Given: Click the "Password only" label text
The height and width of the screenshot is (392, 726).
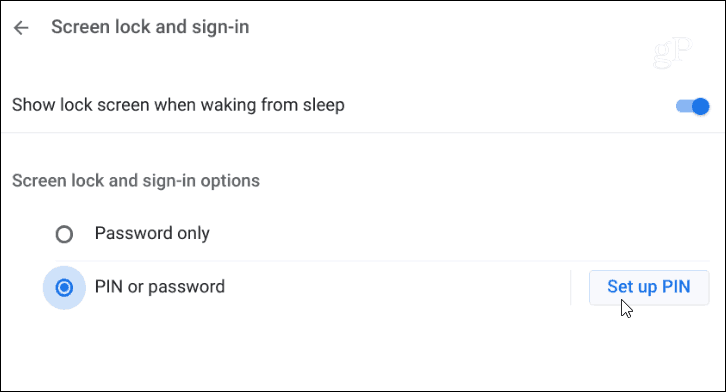Looking at the screenshot, I should [x=152, y=233].
